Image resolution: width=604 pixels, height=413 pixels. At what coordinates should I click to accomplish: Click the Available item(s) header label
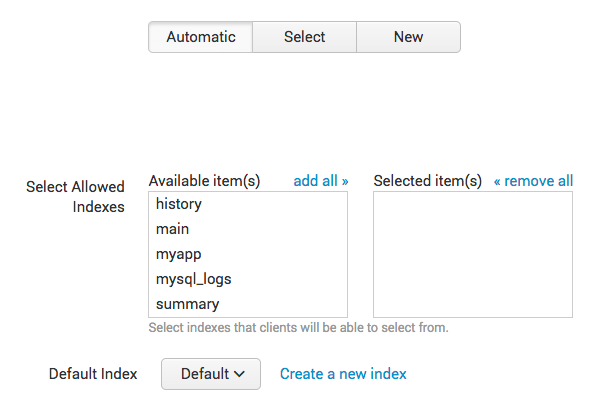(204, 181)
